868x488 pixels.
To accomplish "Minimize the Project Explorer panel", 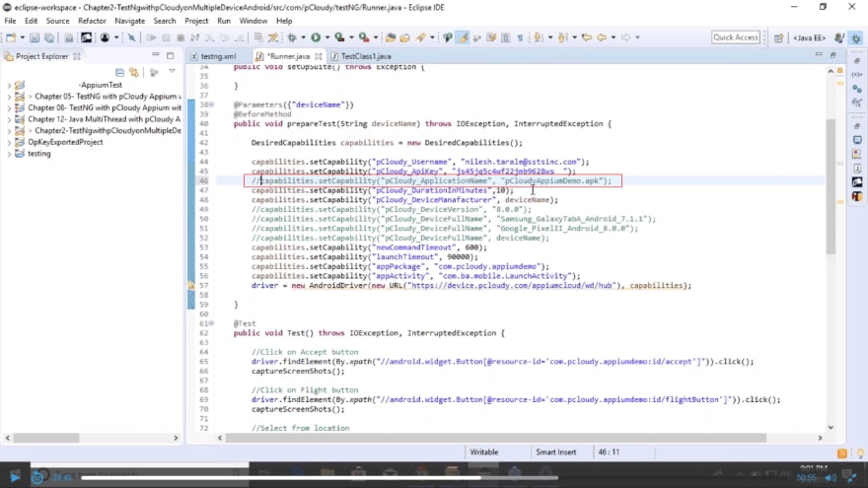I will point(156,55).
